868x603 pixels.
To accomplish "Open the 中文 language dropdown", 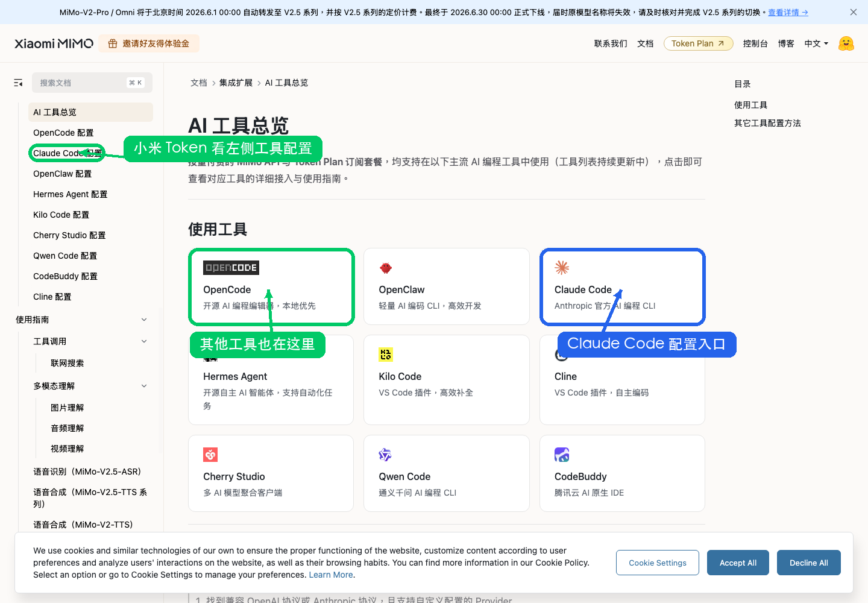I will click(x=816, y=43).
